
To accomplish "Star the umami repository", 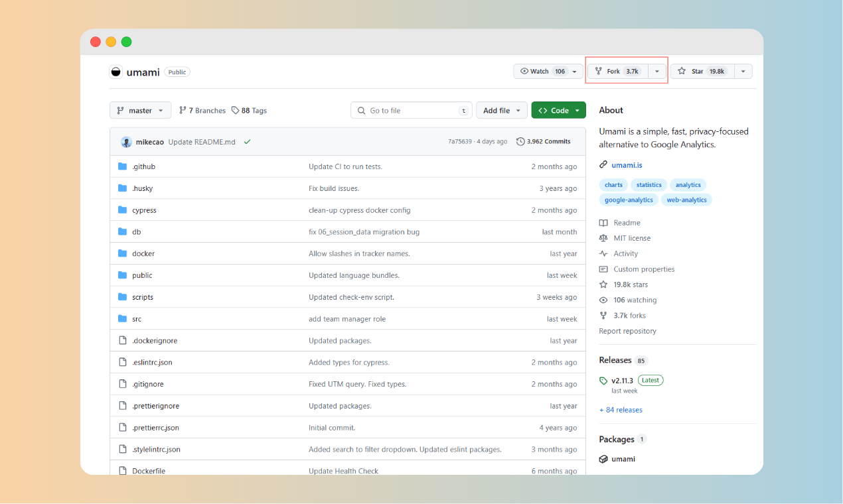I will [702, 72].
